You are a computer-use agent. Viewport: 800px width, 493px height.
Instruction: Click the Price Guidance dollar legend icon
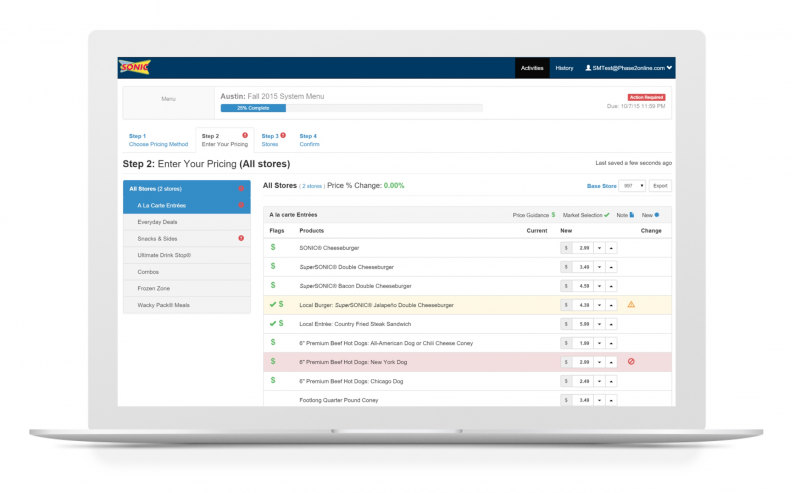pos(553,215)
